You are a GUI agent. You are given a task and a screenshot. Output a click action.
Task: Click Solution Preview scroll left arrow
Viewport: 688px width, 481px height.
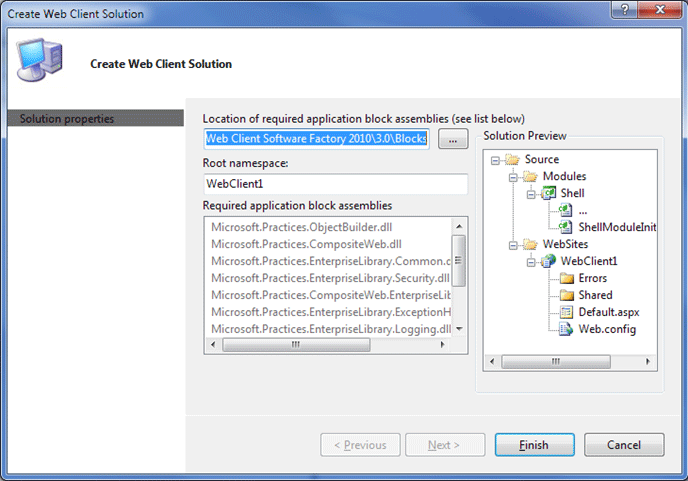coord(492,362)
